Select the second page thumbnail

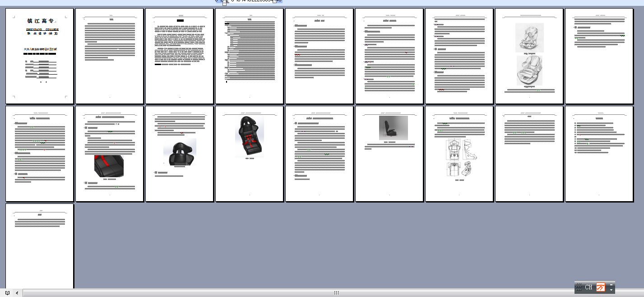(x=110, y=56)
